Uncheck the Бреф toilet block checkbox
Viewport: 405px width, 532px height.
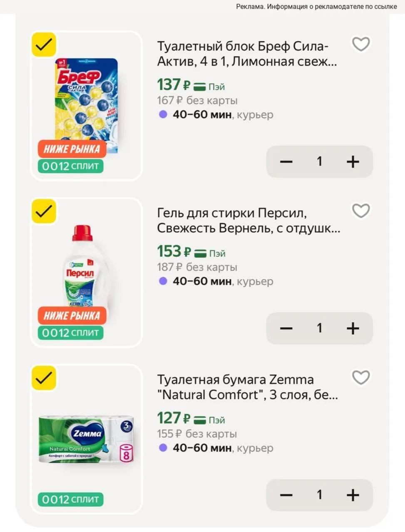[x=44, y=45]
